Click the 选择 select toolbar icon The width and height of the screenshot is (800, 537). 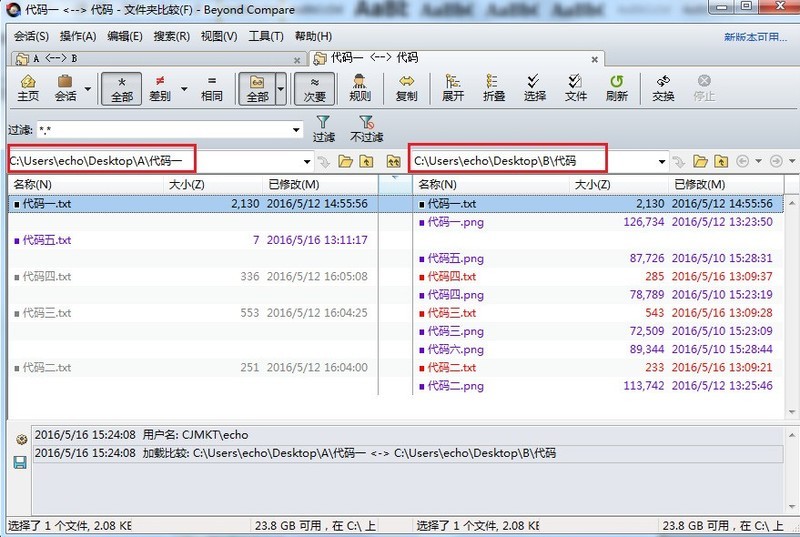point(534,88)
